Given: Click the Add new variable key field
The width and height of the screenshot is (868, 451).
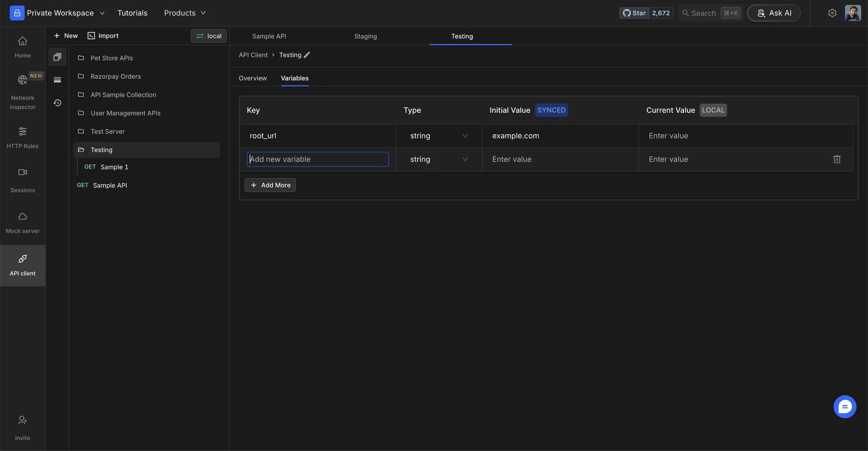Looking at the screenshot, I should (317, 159).
